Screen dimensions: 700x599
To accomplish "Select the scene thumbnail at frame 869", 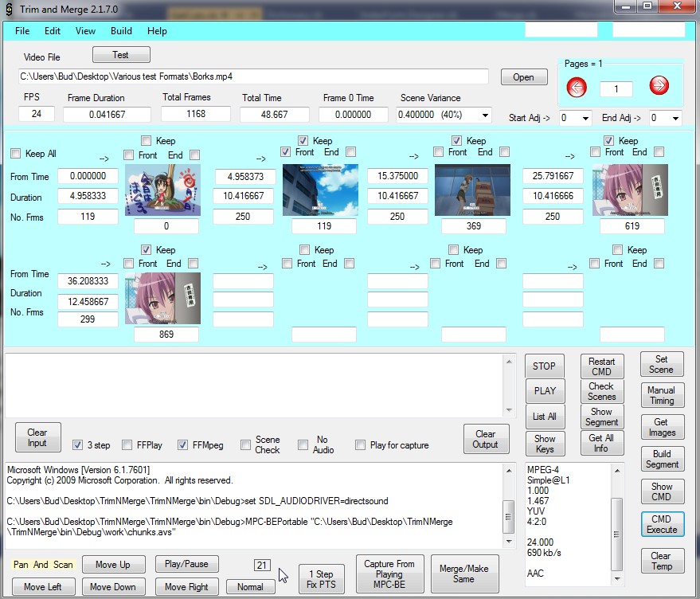I will [162, 299].
